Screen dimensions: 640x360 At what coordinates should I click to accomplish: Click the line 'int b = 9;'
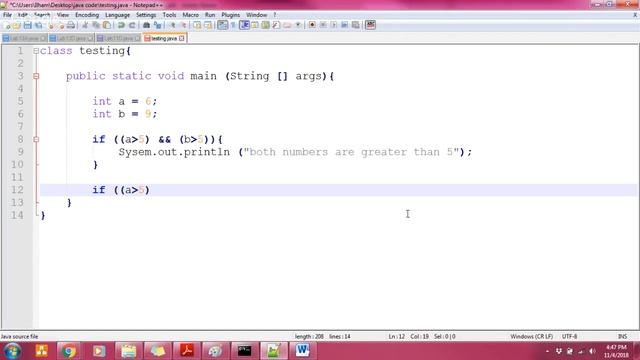coord(124,114)
